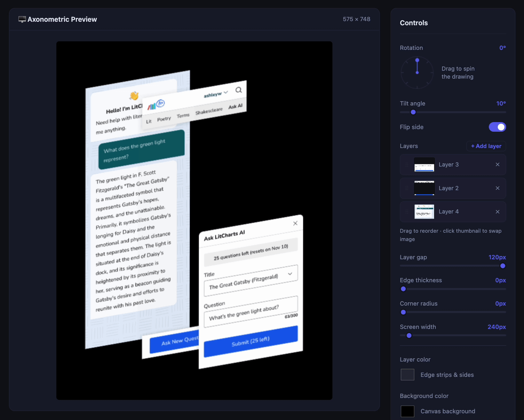
Task: Remove Layer 3 with its X icon
Action: (497, 165)
